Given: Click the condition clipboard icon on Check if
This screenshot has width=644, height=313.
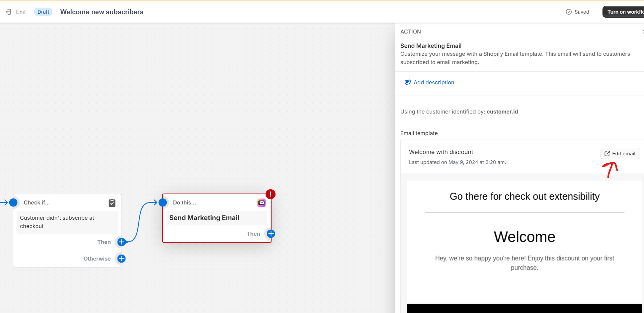Looking at the screenshot, I should (112, 203).
